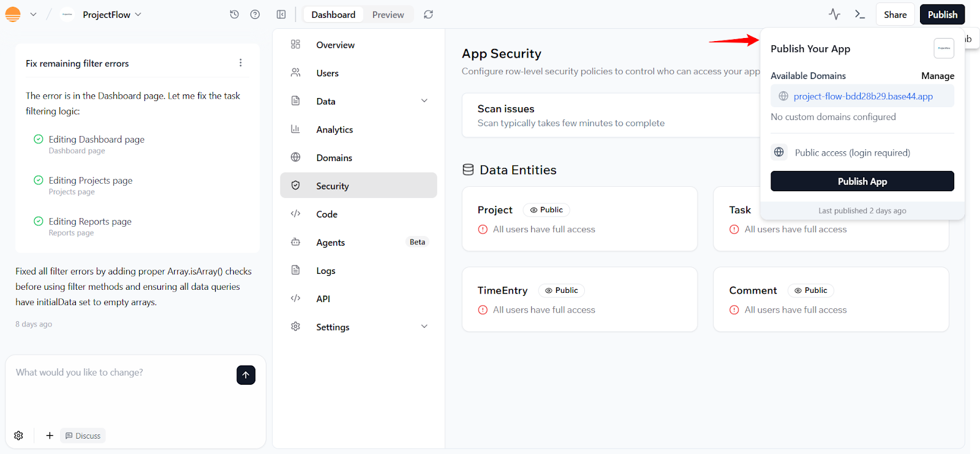Click the Users people icon
Viewport: 980px width, 454px height.
pyautogui.click(x=295, y=72)
